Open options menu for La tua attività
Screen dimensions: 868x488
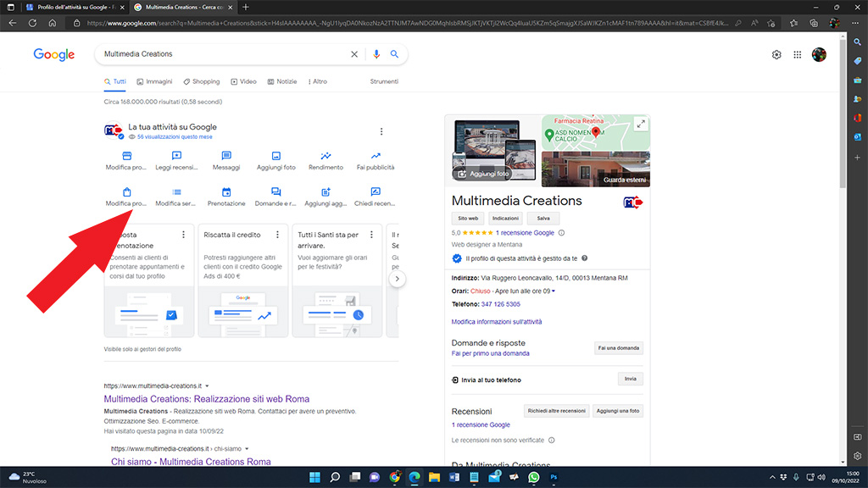pos(381,131)
